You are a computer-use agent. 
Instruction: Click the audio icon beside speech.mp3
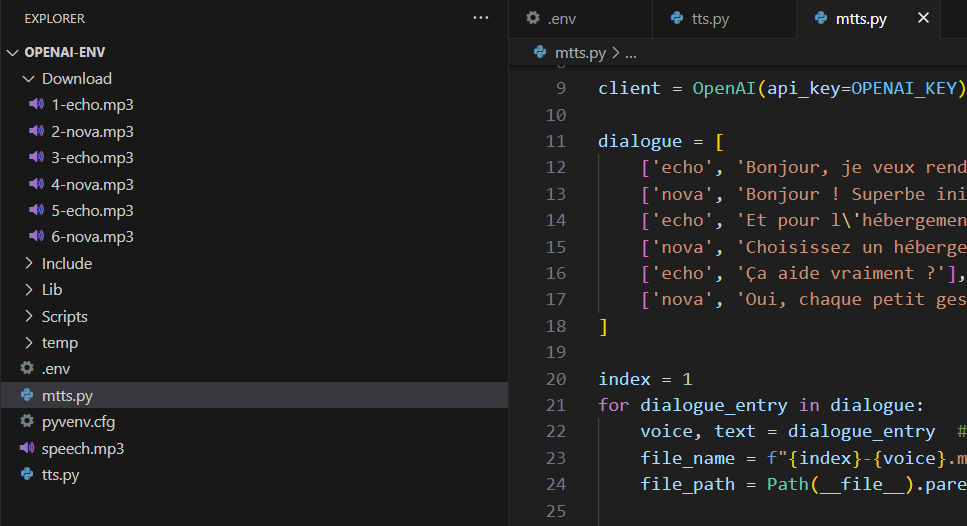click(27, 448)
